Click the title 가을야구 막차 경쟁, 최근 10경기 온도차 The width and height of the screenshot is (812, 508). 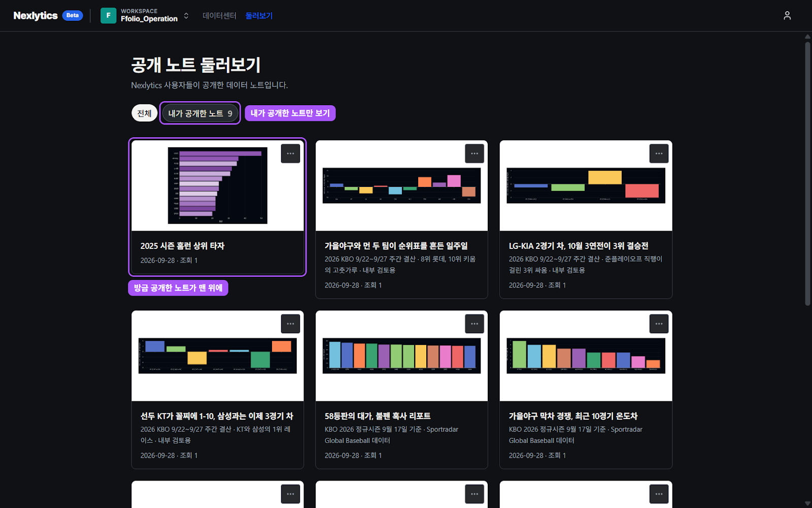tap(573, 416)
